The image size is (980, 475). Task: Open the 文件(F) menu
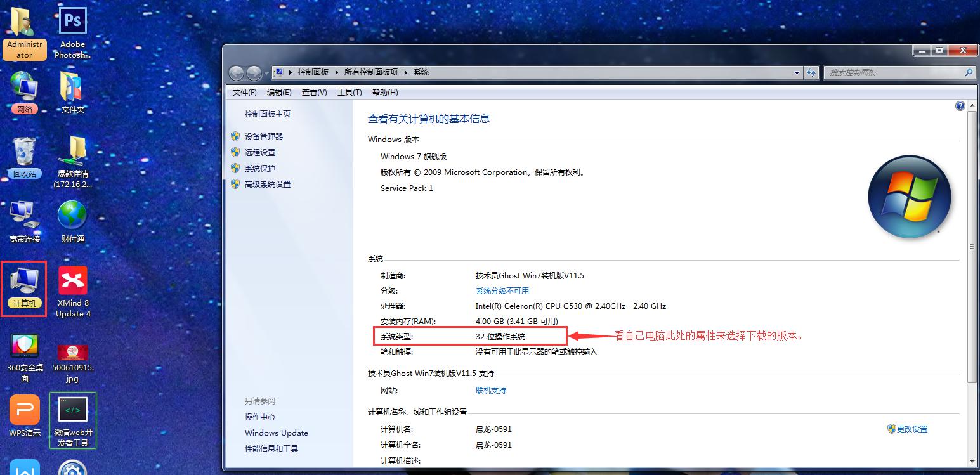point(244,93)
